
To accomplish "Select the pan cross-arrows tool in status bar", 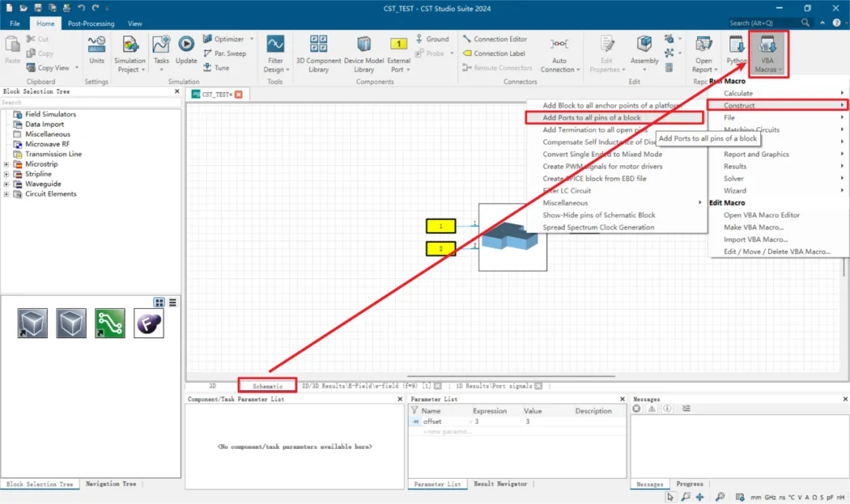I will (700, 497).
